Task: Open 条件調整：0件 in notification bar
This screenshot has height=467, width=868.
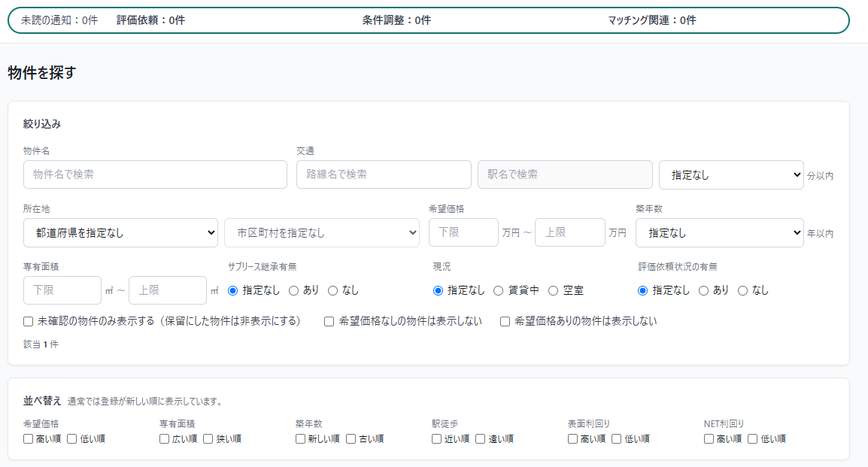Action: 396,20
